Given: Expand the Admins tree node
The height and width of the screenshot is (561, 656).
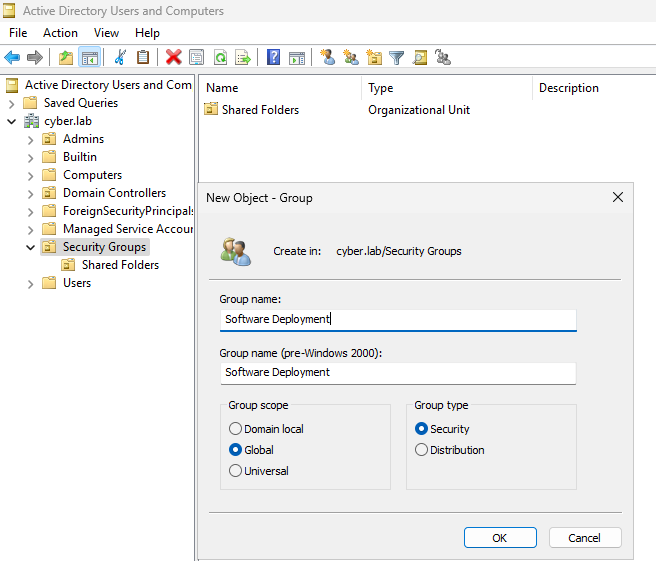Looking at the screenshot, I should pos(30,139).
